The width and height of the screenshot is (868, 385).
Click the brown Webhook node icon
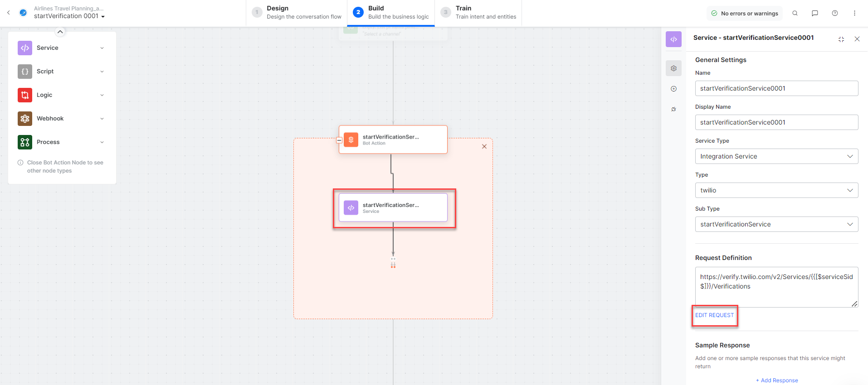pyautogui.click(x=25, y=119)
